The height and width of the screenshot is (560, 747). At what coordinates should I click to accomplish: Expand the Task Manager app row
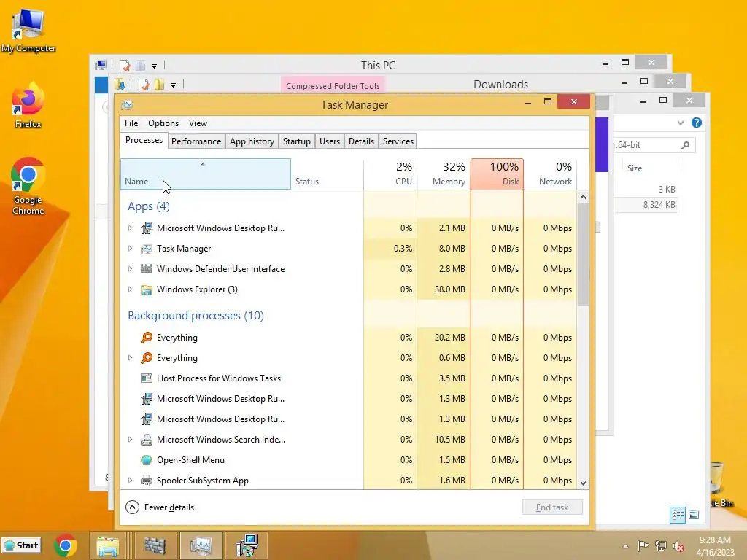coord(130,249)
